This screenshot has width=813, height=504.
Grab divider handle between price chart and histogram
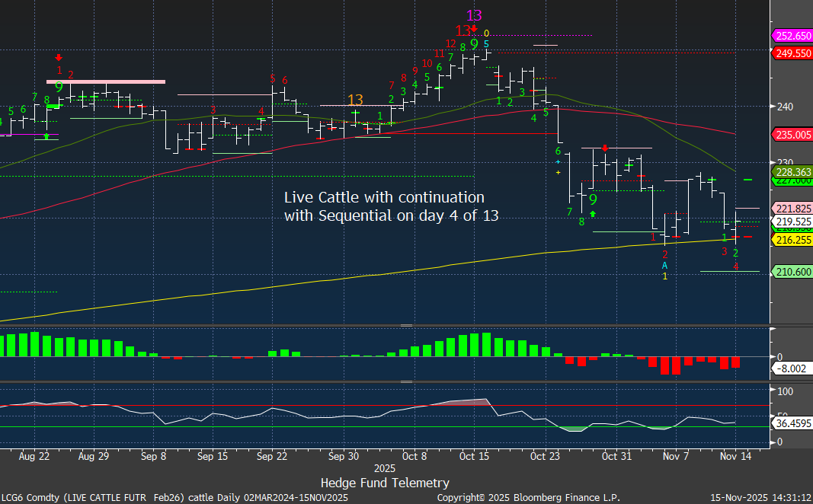[406, 325]
